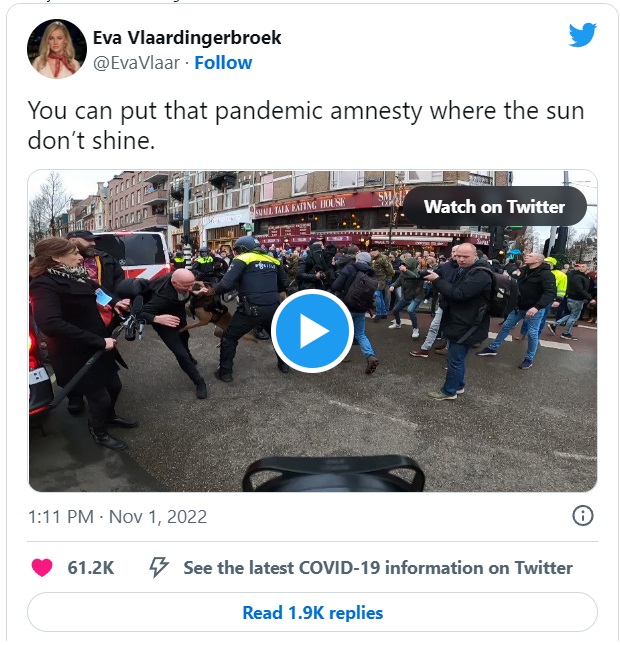Image resolution: width=620 pixels, height=645 pixels.
Task: Click the word Twitter in COVID-19 information link
Action: pyautogui.click(x=543, y=568)
